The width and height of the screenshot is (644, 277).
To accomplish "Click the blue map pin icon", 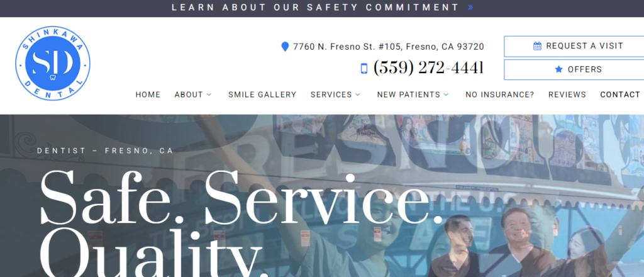I will tap(285, 47).
